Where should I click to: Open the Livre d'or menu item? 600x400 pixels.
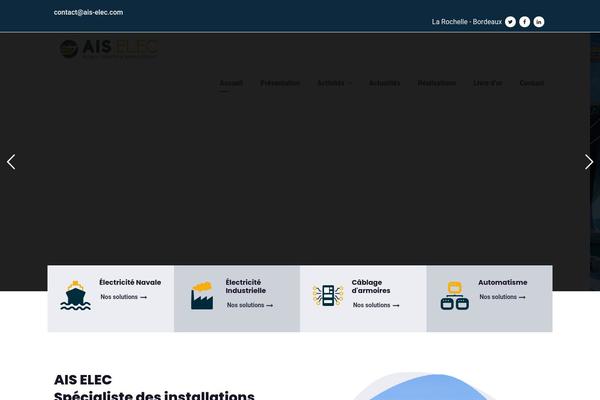coord(488,83)
